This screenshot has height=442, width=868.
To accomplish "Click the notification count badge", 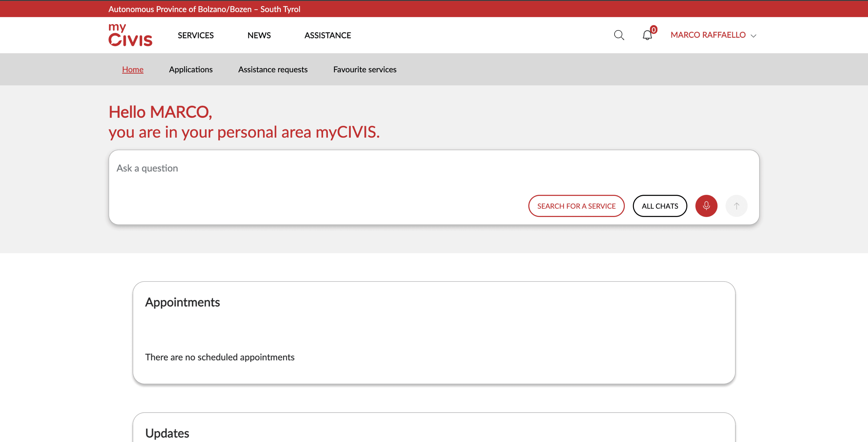I will coord(653,30).
